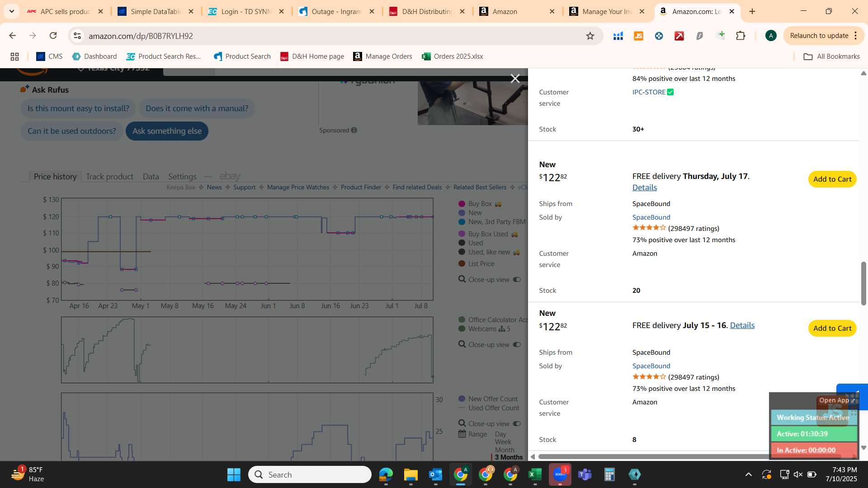Switch to Manage Your Inventory browser tab
868x488 pixels.
click(607, 11)
